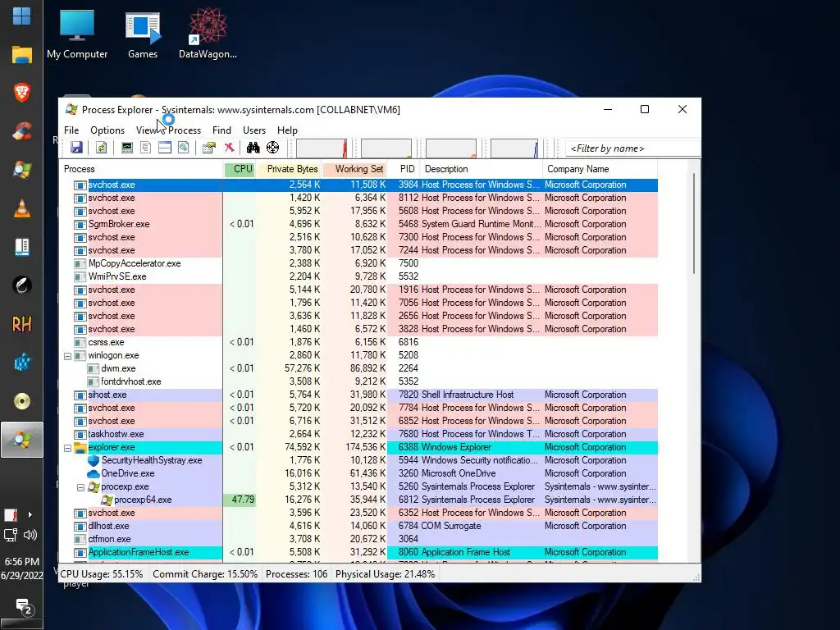
Task: Open the My Computer desktop icon
Action: (x=77, y=33)
